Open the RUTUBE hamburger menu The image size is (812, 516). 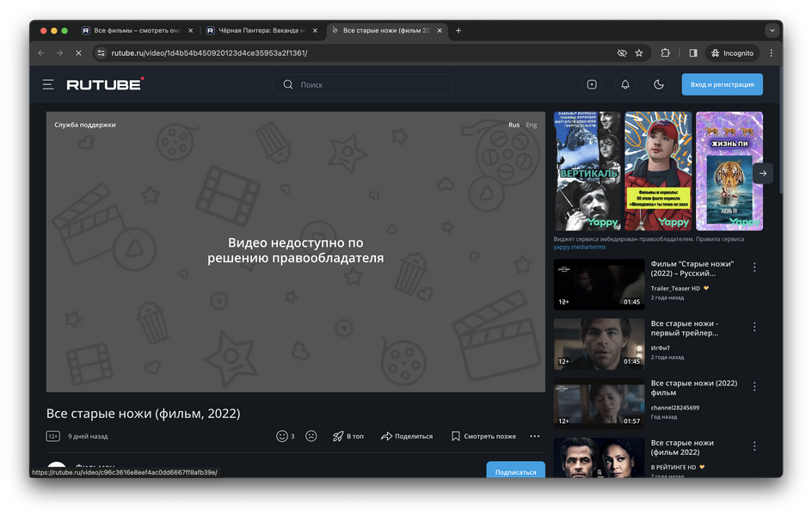click(x=48, y=84)
